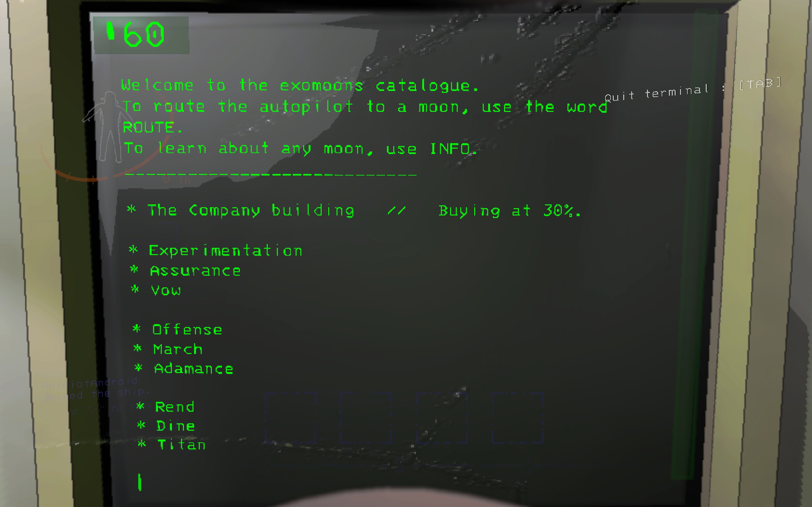The image size is (812, 507).
Task: Select the Experimentation moon entry
Action: point(226,251)
